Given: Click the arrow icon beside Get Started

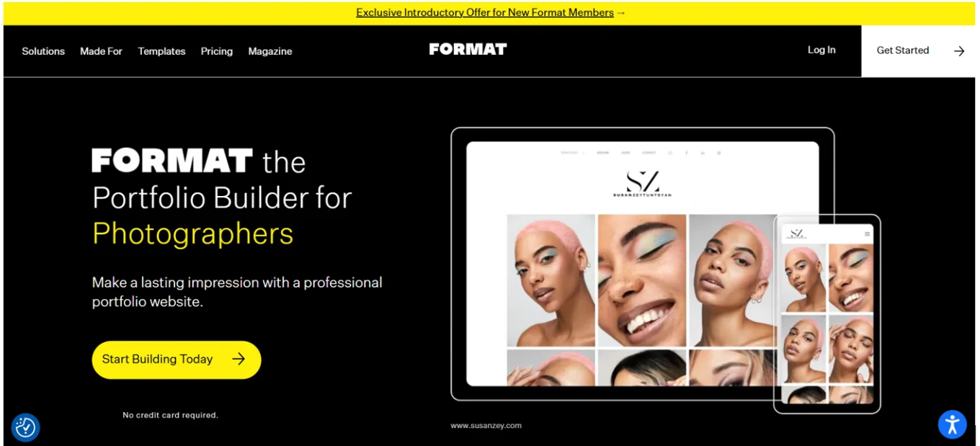Looking at the screenshot, I should (959, 51).
